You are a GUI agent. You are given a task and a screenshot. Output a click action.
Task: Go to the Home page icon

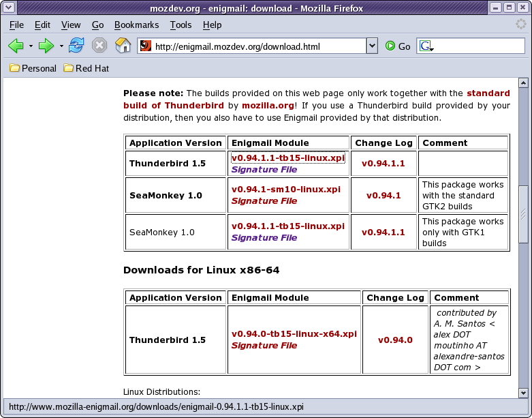click(x=123, y=46)
